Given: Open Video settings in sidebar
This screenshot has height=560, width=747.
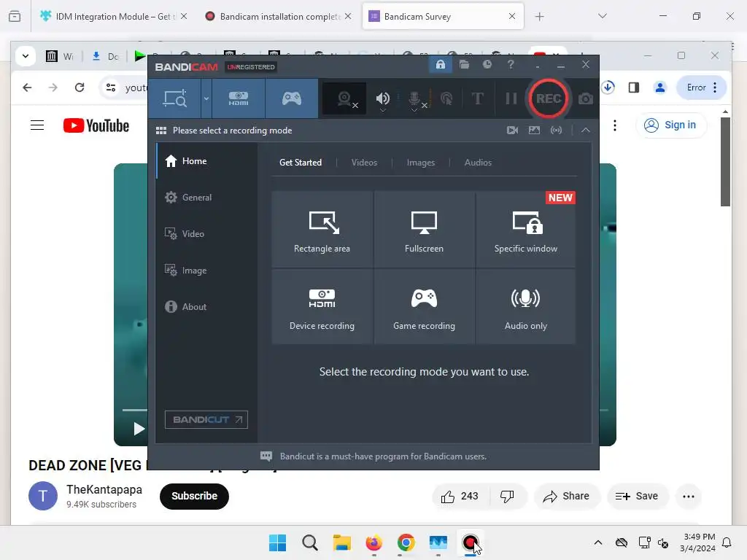Looking at the screenshot, I should coord(206,234).
